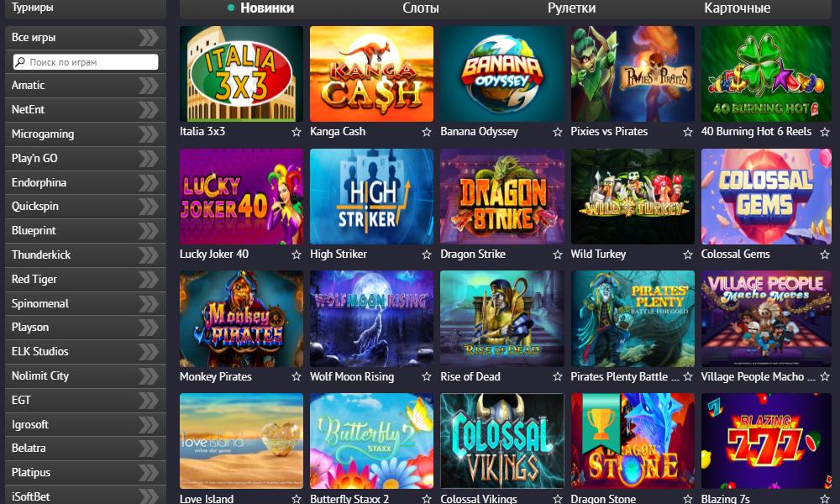Mark Dragon Strike as favorite via star
The height and width of the screenshot is (504, 840).
(558, 255)
